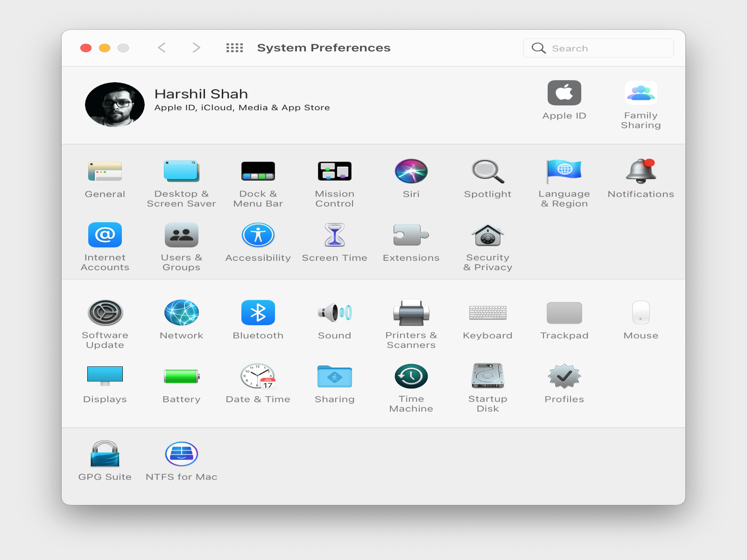Image resolution: width=747 pixels, height=560 pixels.
Task: Open Security & Privacy settings
Action: 487,235
